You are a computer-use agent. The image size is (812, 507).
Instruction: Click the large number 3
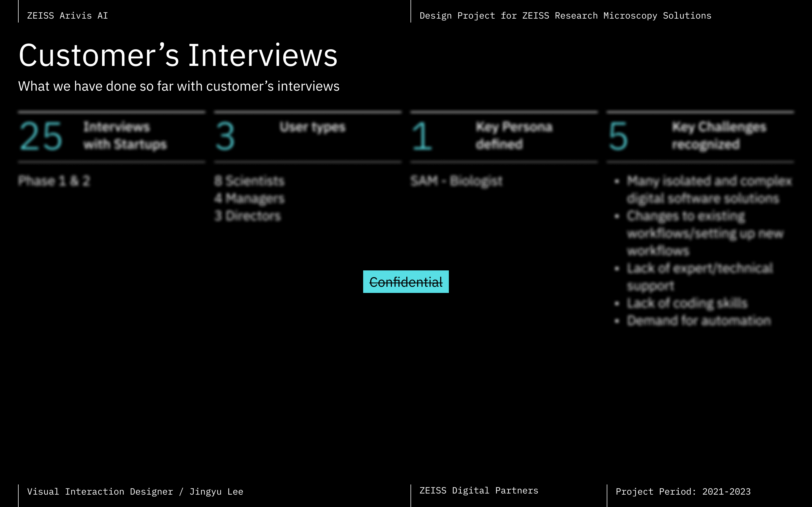pyautogui.click(x=225, y=136)
